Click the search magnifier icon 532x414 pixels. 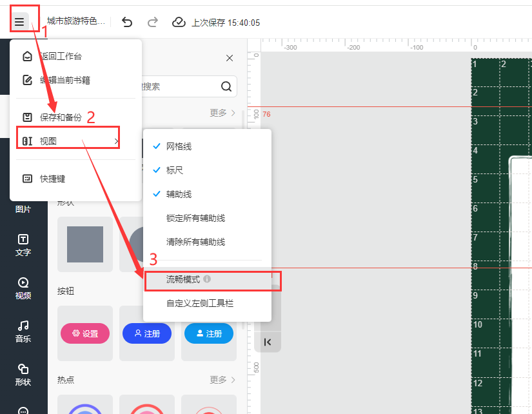226,86
